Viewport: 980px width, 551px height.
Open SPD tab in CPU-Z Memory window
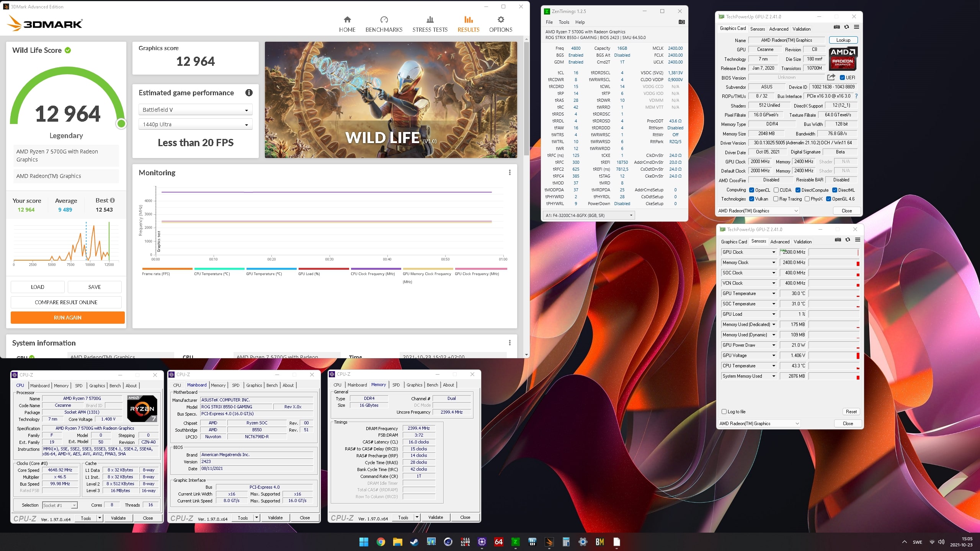396,385
